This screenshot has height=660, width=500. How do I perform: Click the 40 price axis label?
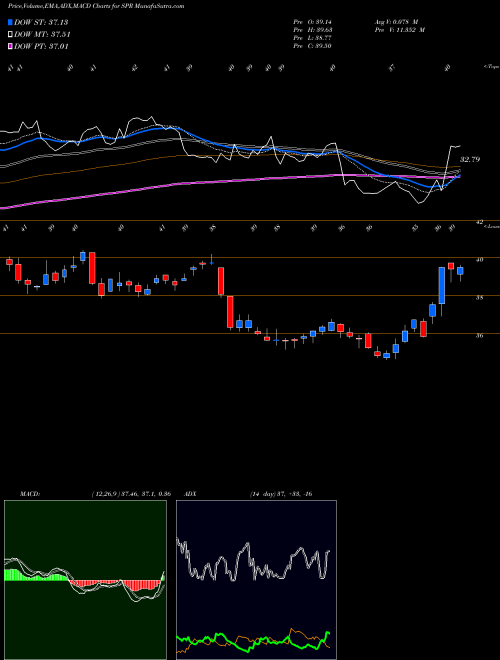[x=479, y=260]
